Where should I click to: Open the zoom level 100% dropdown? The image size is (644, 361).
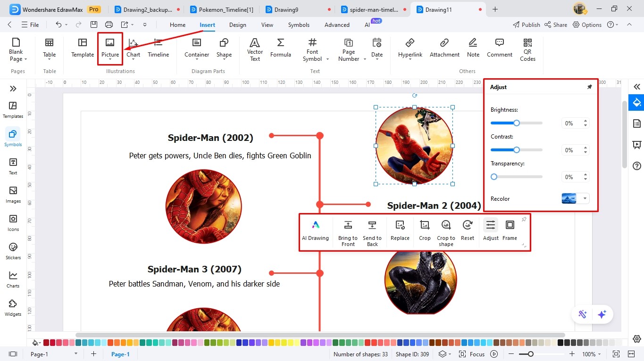pyautogui.click(x=592, y=354)
